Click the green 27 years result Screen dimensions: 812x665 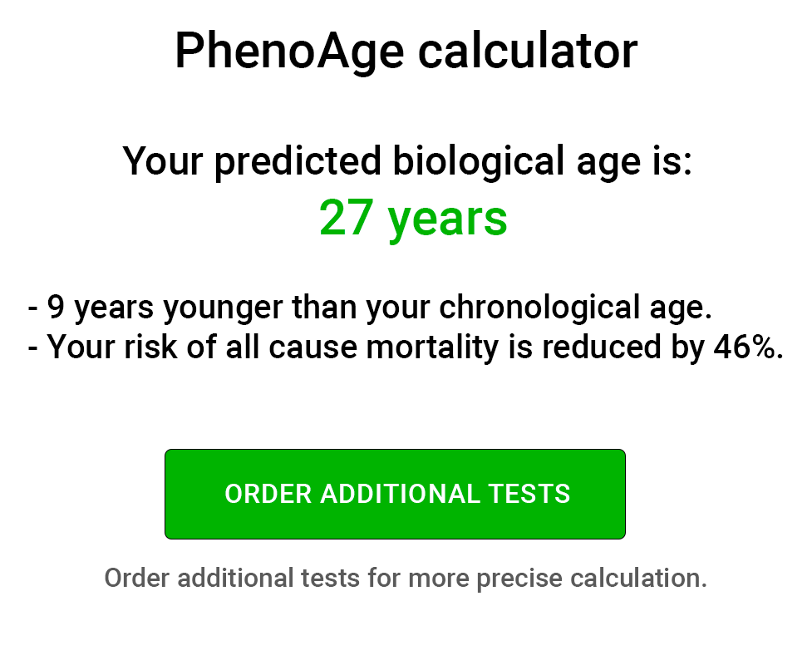click(413, 218)
